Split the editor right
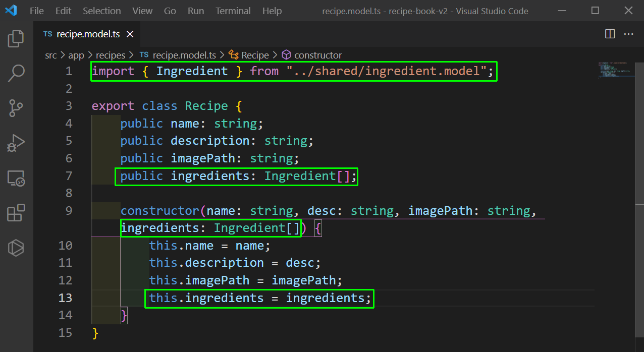Image resolution: width=644 pixels, height=352 pixels. pyautogui.click(x=610, y=34)
